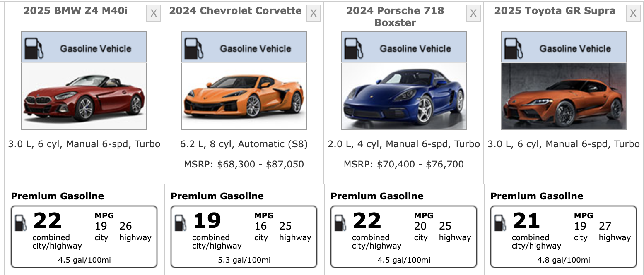Viewport: 644px width, 275px height.
Task: Close the 2024 Porsche 718 Boxster column
Action: click(473, 14)
